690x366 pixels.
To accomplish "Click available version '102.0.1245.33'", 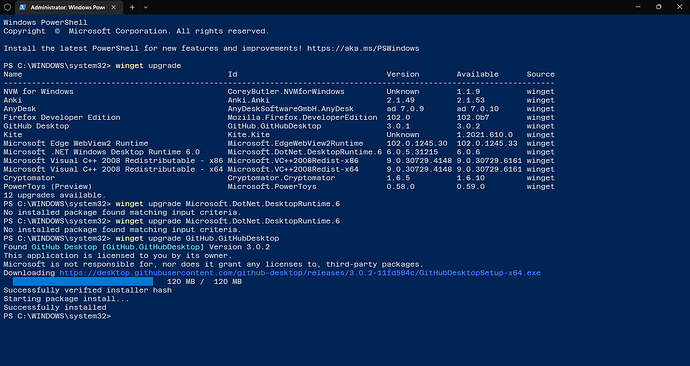I will coord(487,143).
